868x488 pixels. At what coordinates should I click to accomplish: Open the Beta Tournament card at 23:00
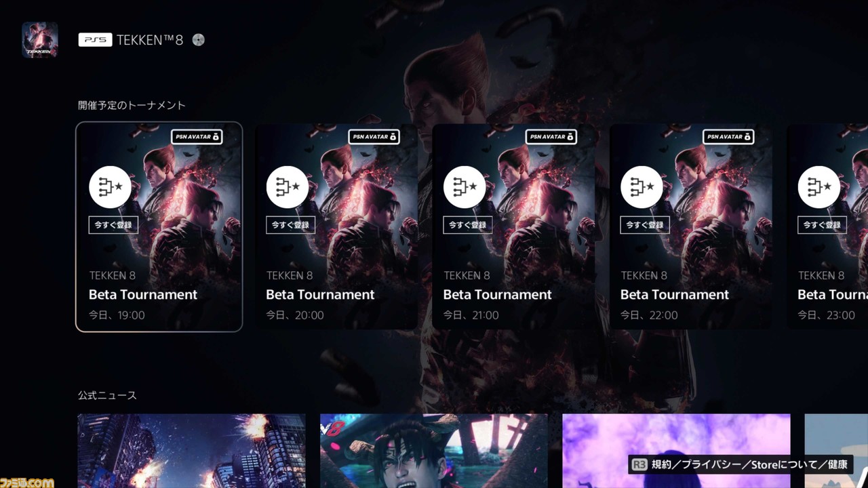827,227
